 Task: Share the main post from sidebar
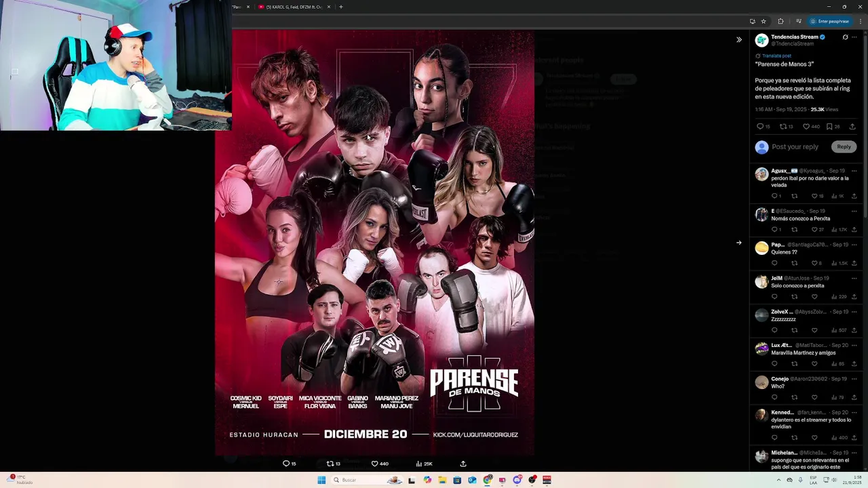click(852, 126)
